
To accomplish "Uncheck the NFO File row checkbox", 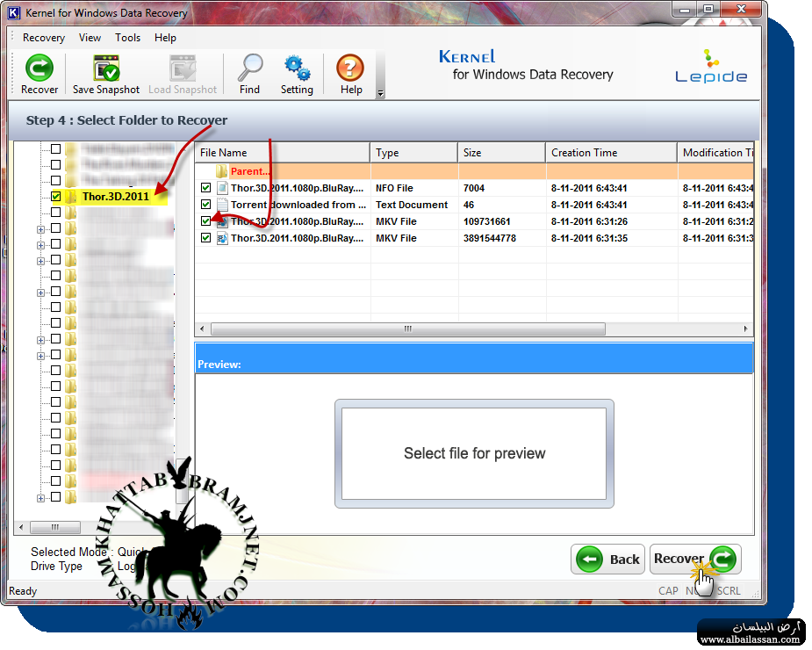I will (x=205, y=188).
